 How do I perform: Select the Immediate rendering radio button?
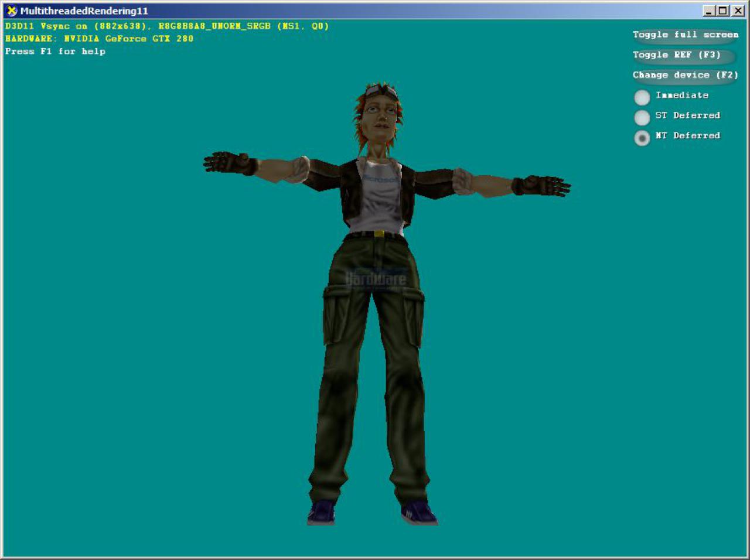[642, 97]
